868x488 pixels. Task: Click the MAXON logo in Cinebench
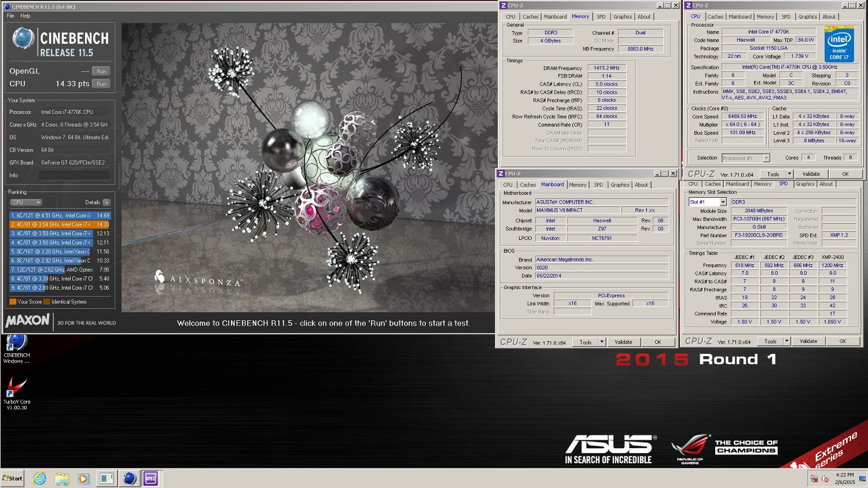click(28, 320)
